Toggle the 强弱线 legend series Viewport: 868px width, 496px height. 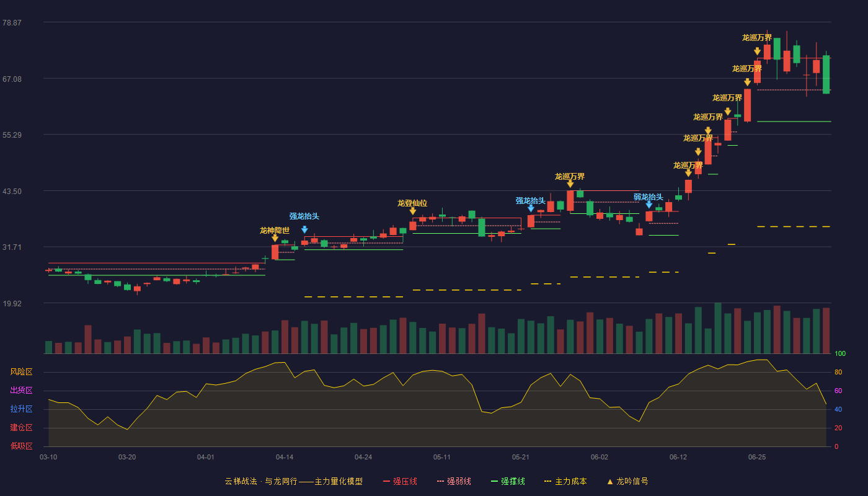(454, 481)
